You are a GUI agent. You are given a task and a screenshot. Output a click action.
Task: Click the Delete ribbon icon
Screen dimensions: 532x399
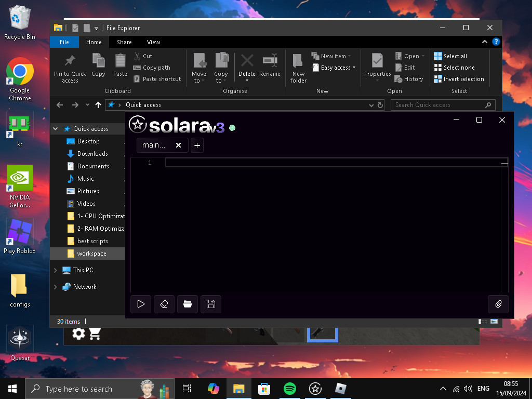coord(247,61)
